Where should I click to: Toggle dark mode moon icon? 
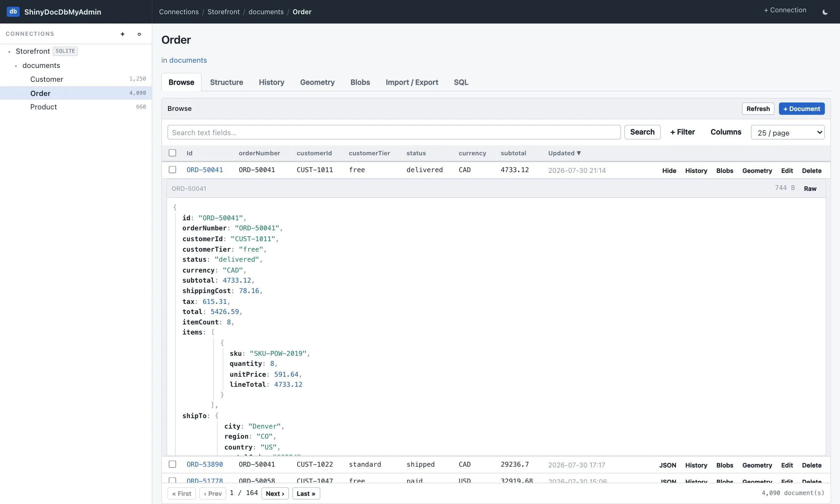click(x=825, y=12)
